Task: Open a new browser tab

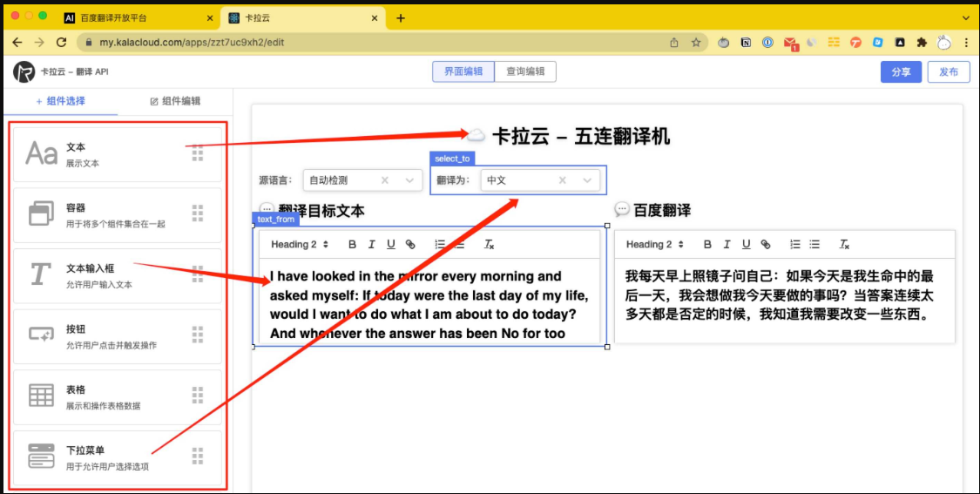Action: pos(401,18)
